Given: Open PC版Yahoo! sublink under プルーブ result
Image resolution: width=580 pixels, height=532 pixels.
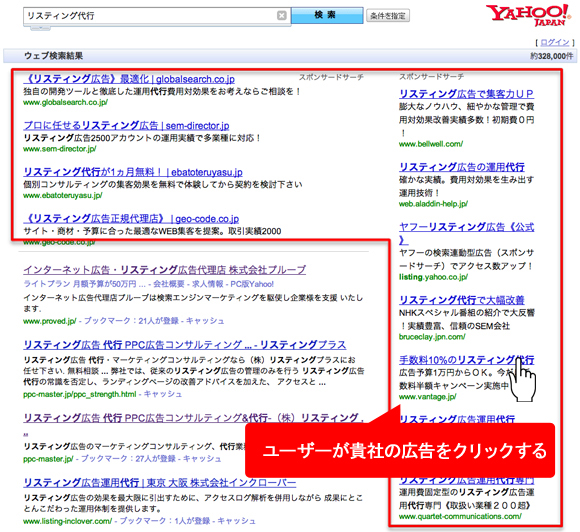Looking at the screenshot, I should coord(252,284).
